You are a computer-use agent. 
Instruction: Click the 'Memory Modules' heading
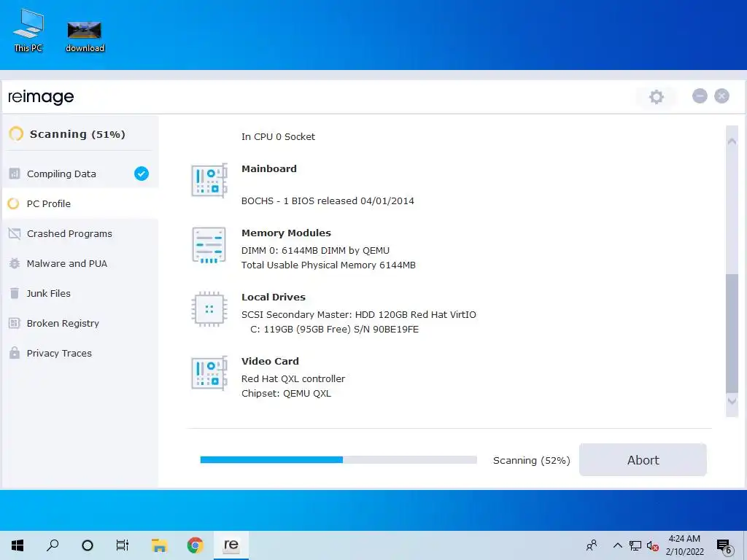tap(286, 233)
